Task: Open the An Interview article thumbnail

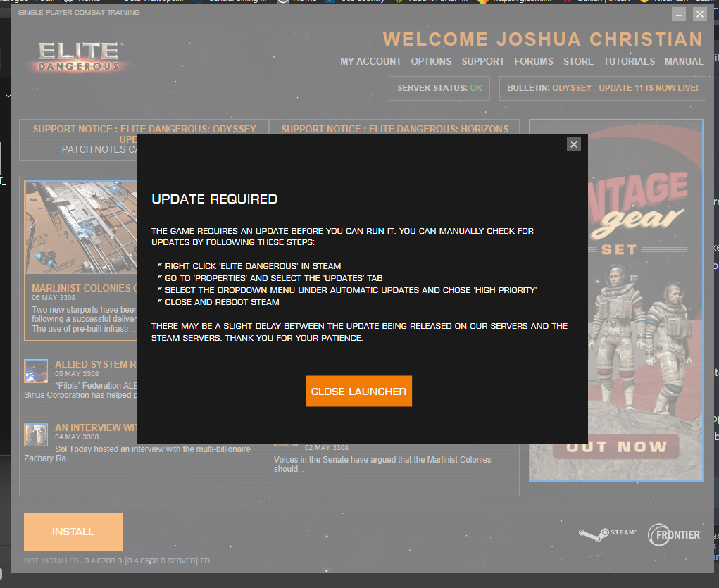Action: coord(36,434)
